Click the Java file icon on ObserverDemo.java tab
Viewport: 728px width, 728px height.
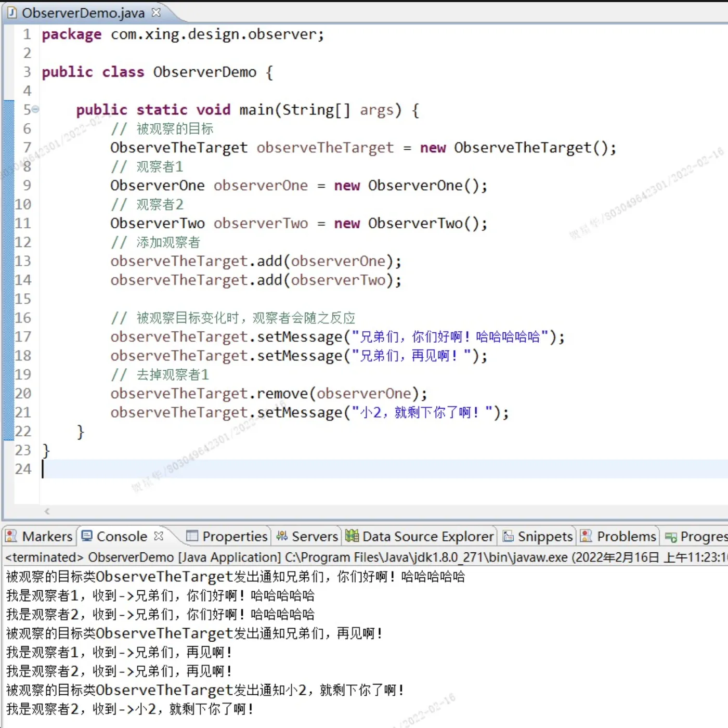pos(12,13)
